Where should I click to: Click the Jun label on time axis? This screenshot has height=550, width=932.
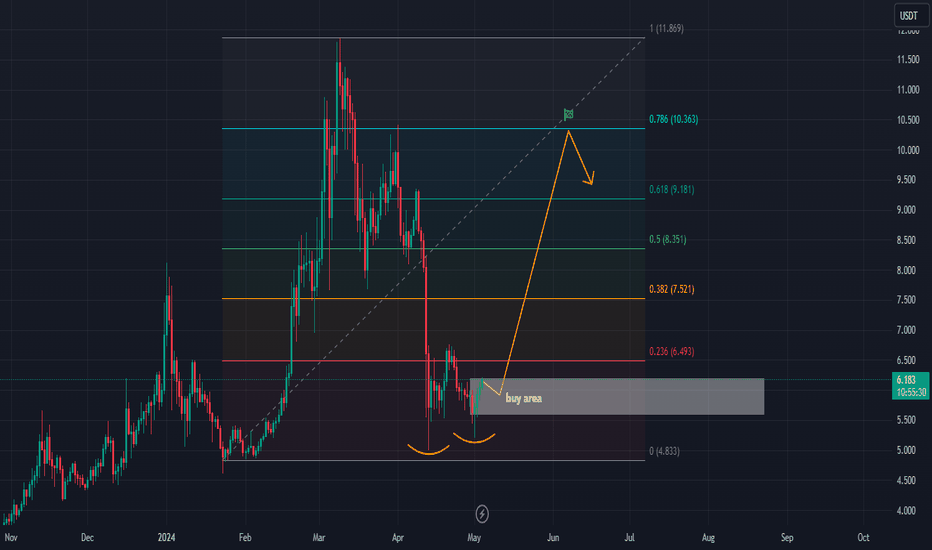tap(553, 538)
